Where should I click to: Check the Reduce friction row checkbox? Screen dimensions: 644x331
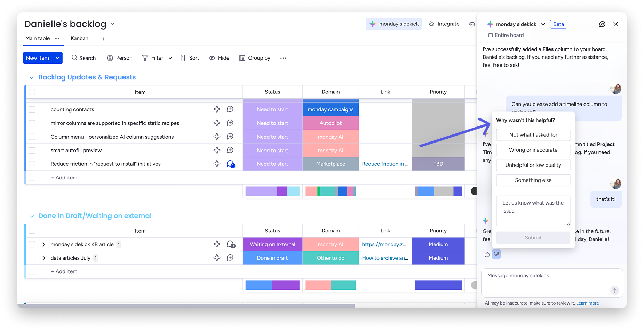32,164
